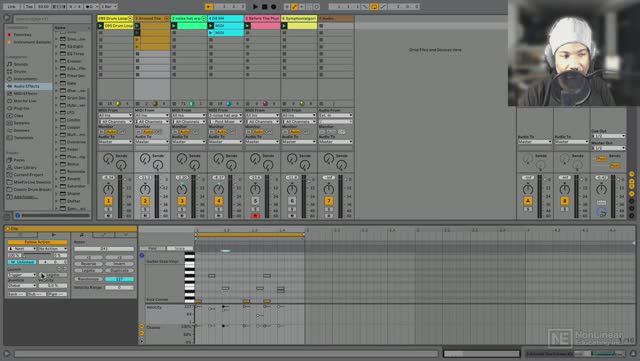This screenshot has width=640, height=361.
Task: Click the Tap tempo button
Action: tap(29, 7)
